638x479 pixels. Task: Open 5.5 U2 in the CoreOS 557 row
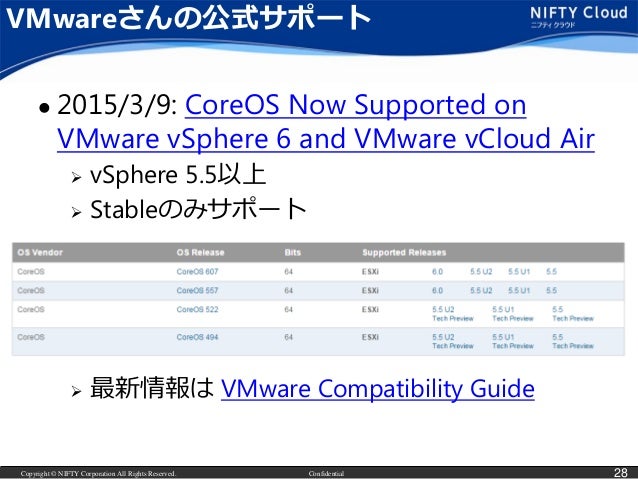click(481, 291)
